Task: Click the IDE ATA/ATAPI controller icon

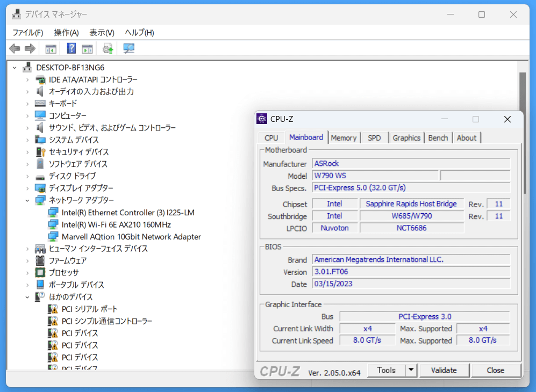Action: [x=40, y=79]
